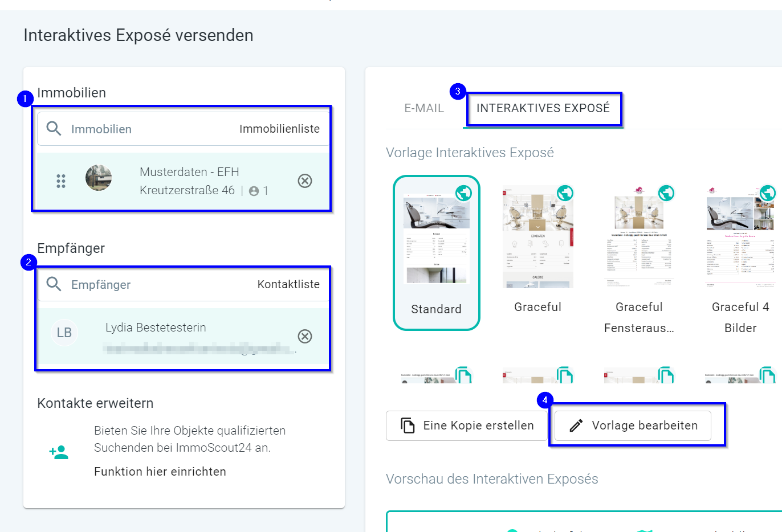Screen dimensions: 782x532
Task: Click the search icon in Empfänger field
Action: tap(54, 284)
